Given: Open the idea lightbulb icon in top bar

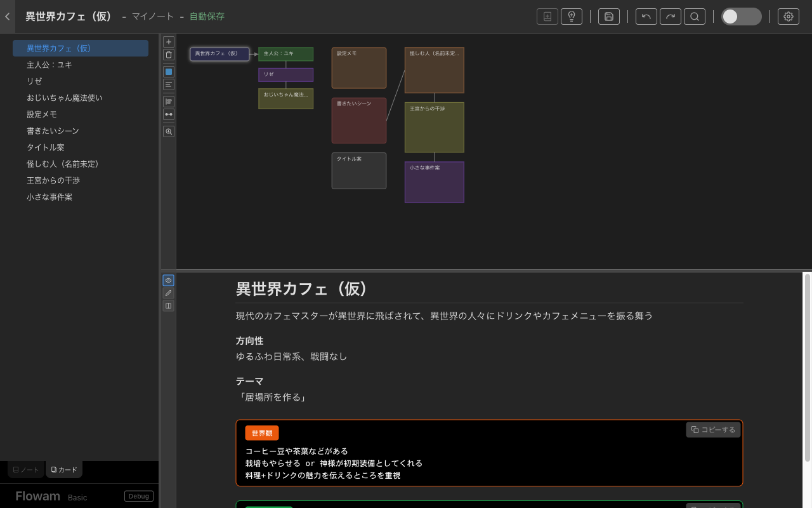Looking at the screenshot, I should click(571, 17).
